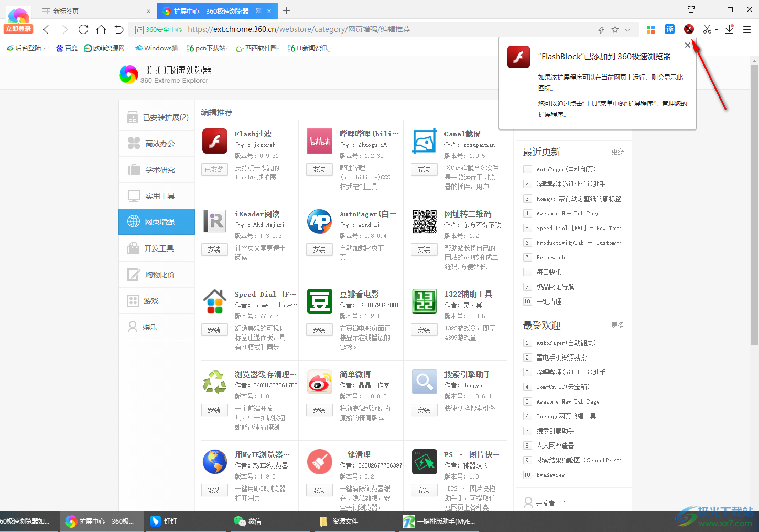Click the Camel截屏 extension icon

425,141
